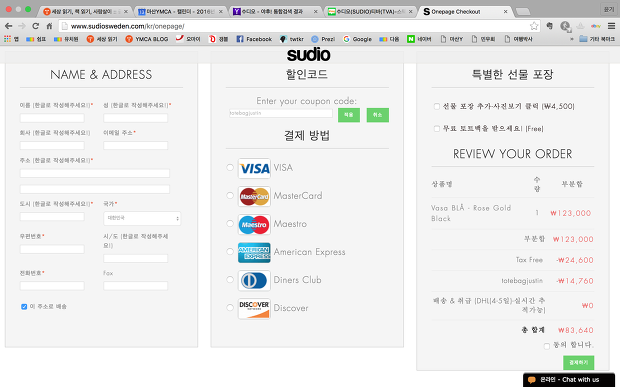Screen dimensions: 620x387
Task: Show hidden bookmarks with the » chevron
Action: coord(571,39)
